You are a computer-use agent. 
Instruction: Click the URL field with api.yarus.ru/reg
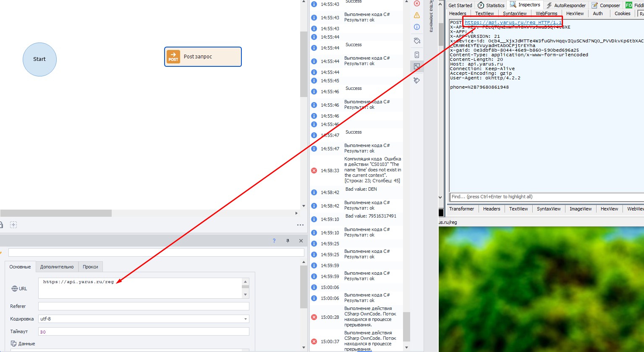(x=141, y=288)
